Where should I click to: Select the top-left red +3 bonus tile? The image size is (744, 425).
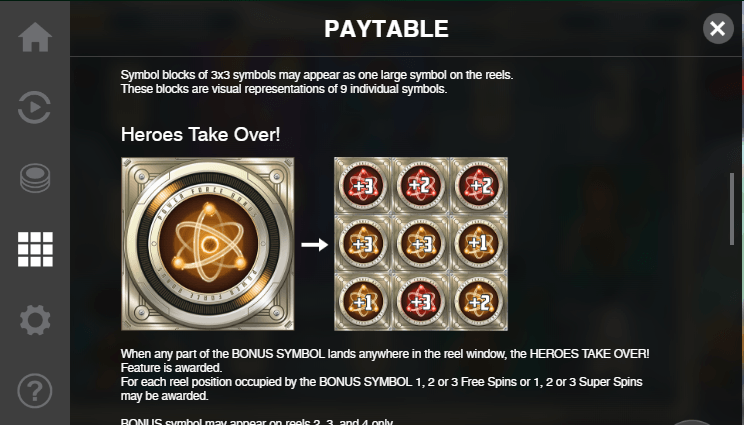(363, 186)
